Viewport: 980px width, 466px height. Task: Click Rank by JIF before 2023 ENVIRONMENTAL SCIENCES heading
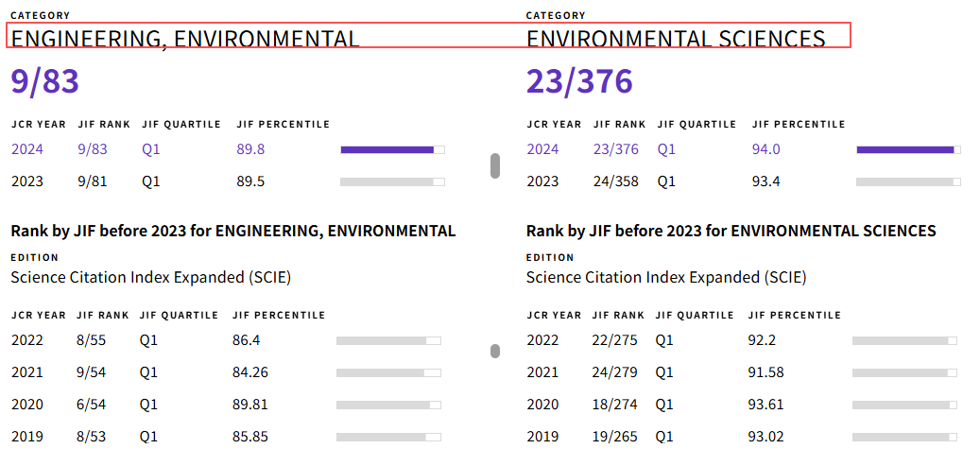pyautogui.click(x=731, y=231)
